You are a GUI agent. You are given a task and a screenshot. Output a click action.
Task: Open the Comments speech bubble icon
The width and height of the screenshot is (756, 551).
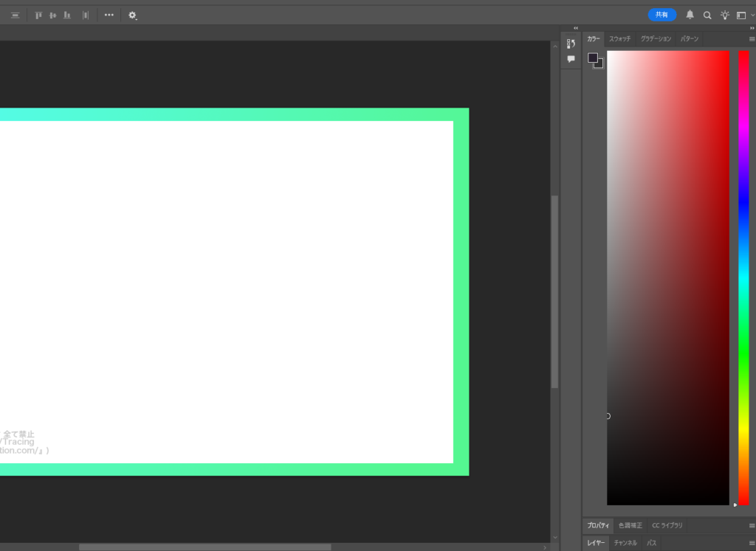(x=571, y=59)
